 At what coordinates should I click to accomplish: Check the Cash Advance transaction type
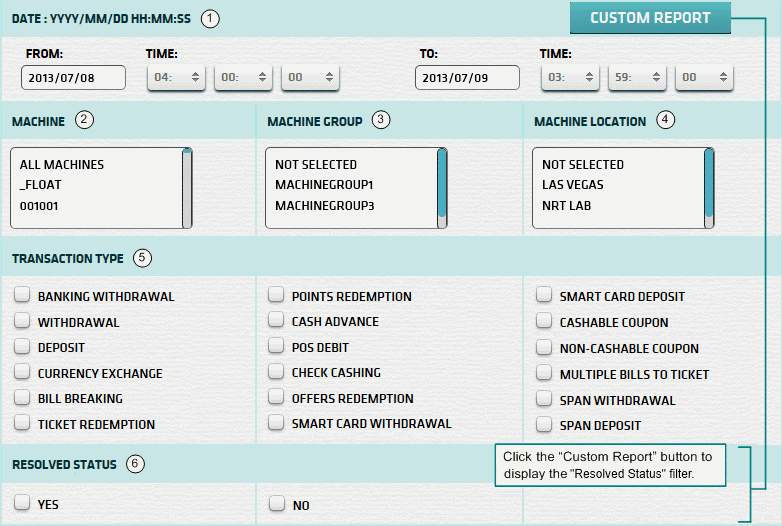(276, 321)
